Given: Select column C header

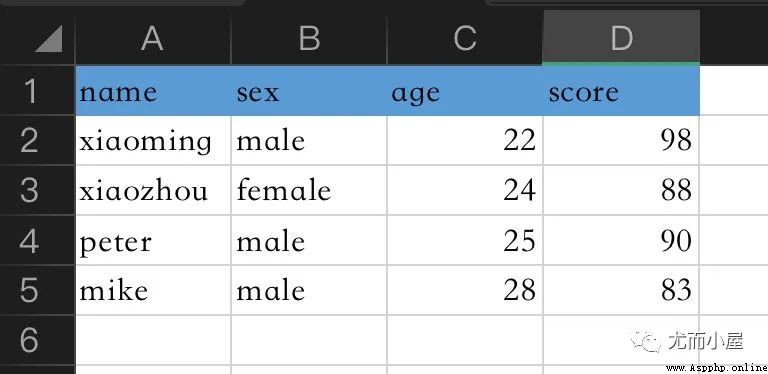Looking at the screenshot, I should [x=464, y=39].
